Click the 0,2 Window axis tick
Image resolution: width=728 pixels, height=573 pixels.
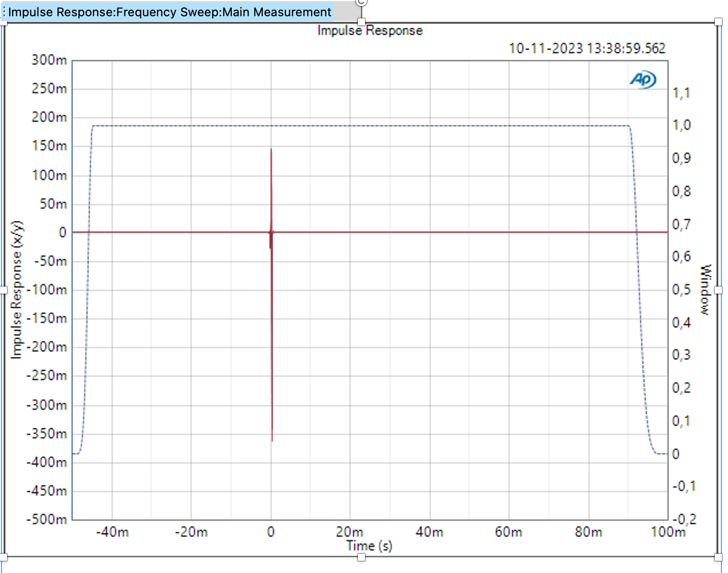click(681, 388)
